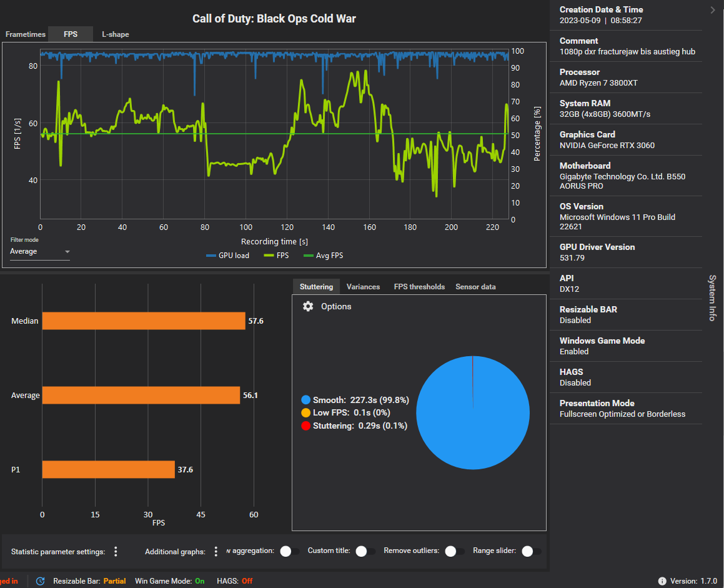
Task: Open additional graphs three-dot menu
Action: click(216, 552)
